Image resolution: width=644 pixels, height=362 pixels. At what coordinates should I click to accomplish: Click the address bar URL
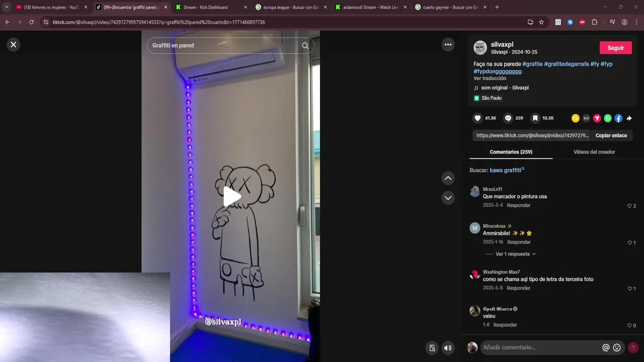point(158,22)
